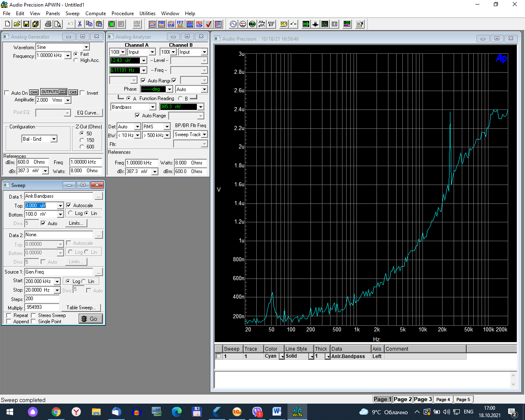Click the Word icon in the Windows taskbar
The width and height of the screenshot is (525, 420).
point(277,411)
